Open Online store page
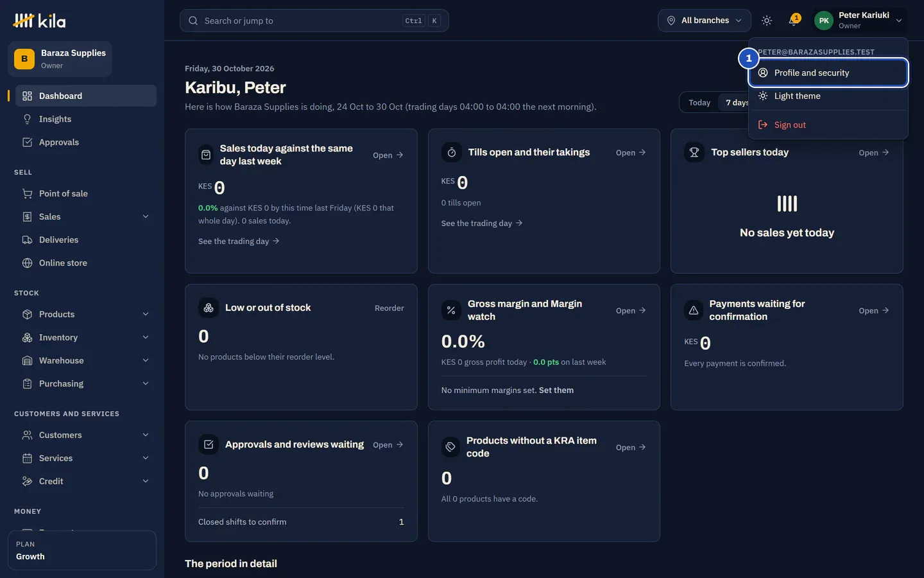Viewport: 924px width, 578px height. [86, 263]
